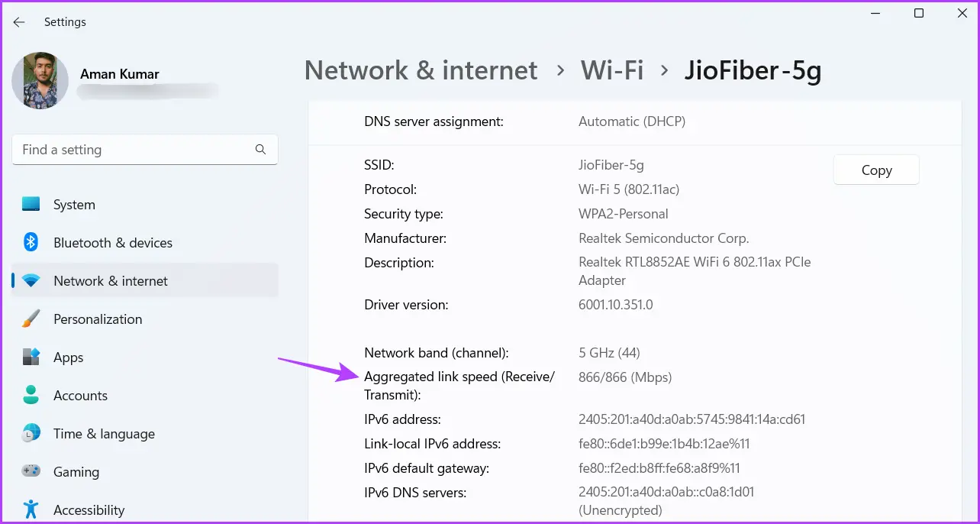Copy the network properties
This screenshot has width=980, height=524.
[x=876, y=170]
